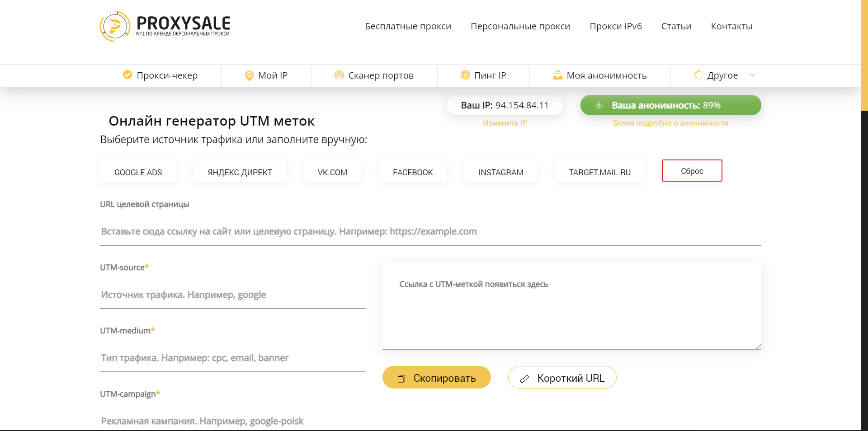Focus the UTM-medium input field
This screenshot has height=431, width=868.
pos(232,358)
